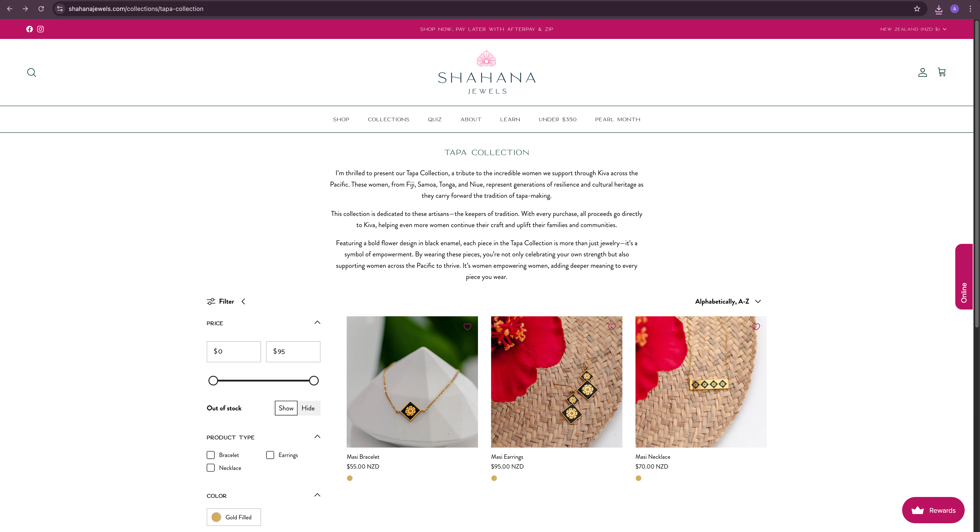
Task: Open the Instagram social icon
Action: pyautogui.click(x=40, y=29)
